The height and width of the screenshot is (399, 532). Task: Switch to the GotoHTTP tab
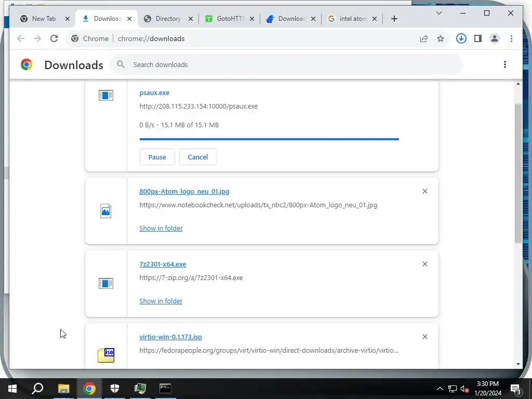pyautogui.click(x=229, y=19)
